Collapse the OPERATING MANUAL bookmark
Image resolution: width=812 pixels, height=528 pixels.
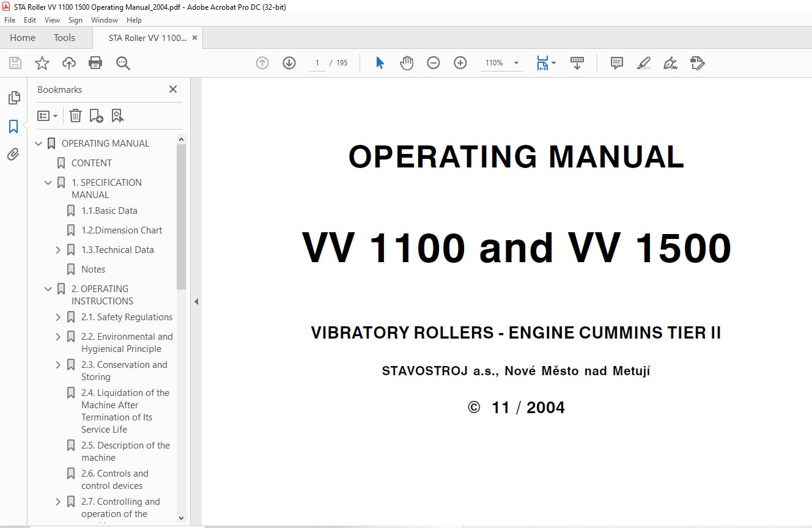pos(39,144)
